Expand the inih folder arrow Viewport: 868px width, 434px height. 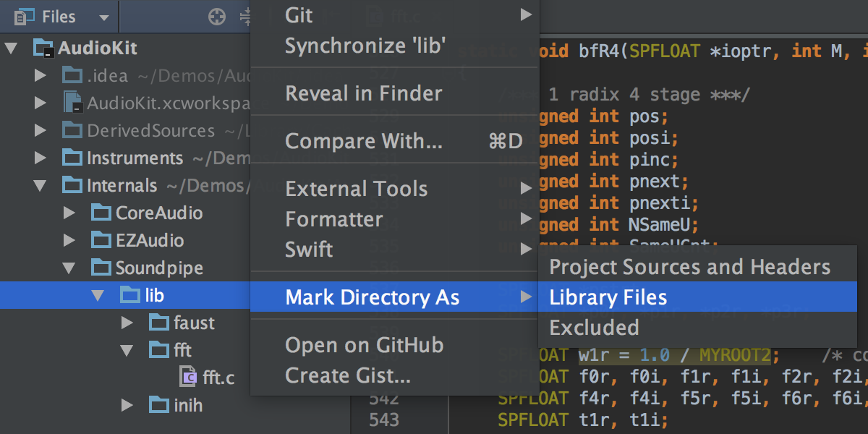(x=127, y=405)
